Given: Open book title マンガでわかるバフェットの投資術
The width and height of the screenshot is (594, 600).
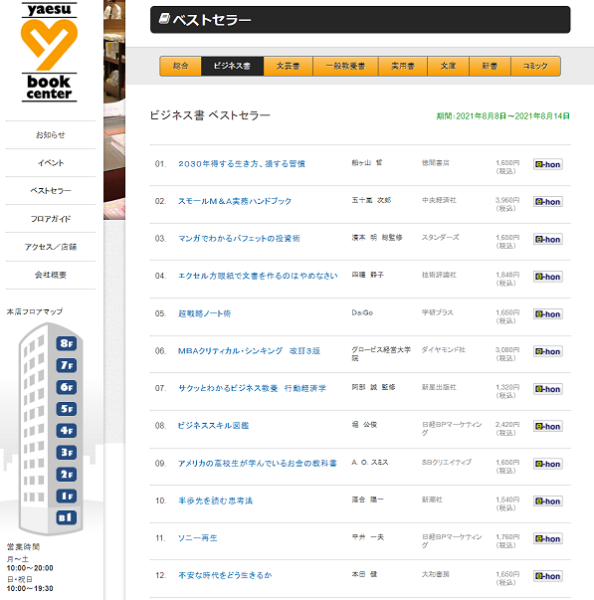Looking at the screenshot, I should pos(239,239).
